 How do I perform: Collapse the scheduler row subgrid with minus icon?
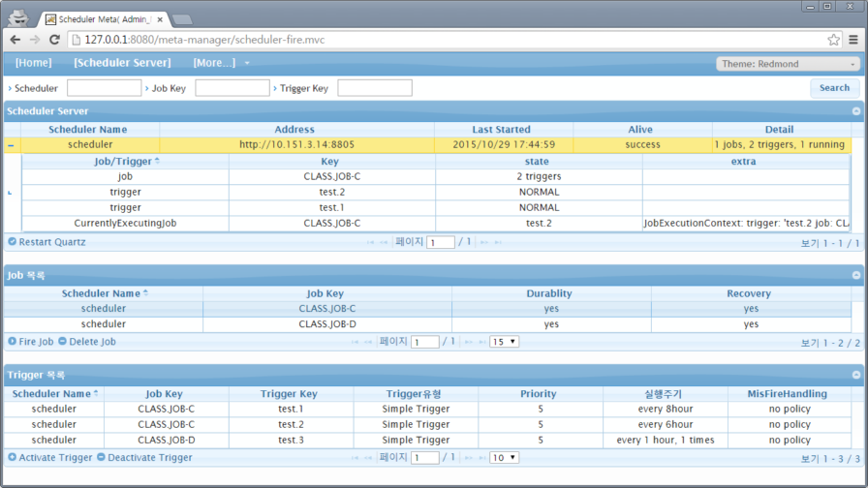click(x=11, y=145)
